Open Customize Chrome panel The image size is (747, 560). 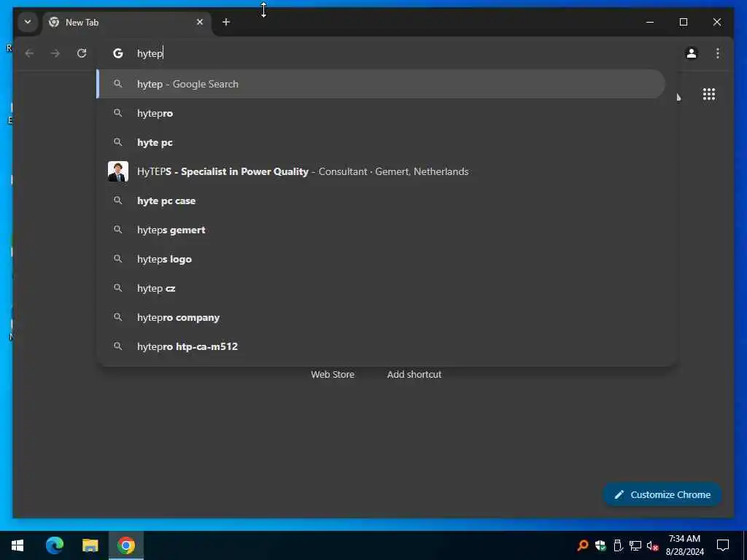click(662, 495)
